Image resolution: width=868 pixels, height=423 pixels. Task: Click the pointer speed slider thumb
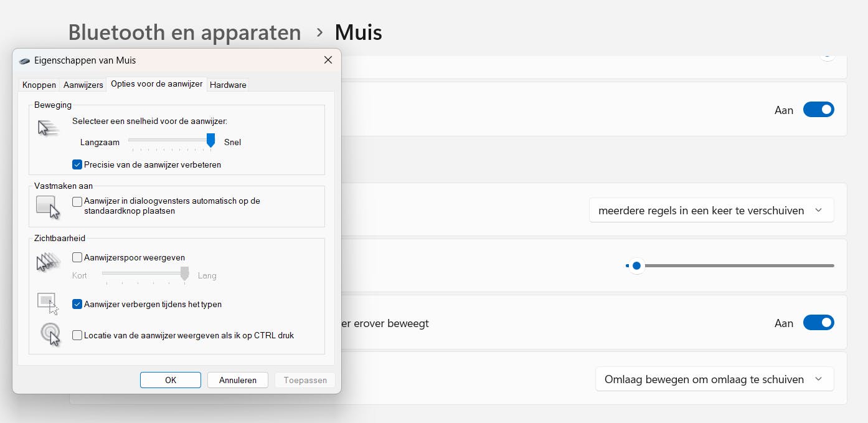point(210,141)
